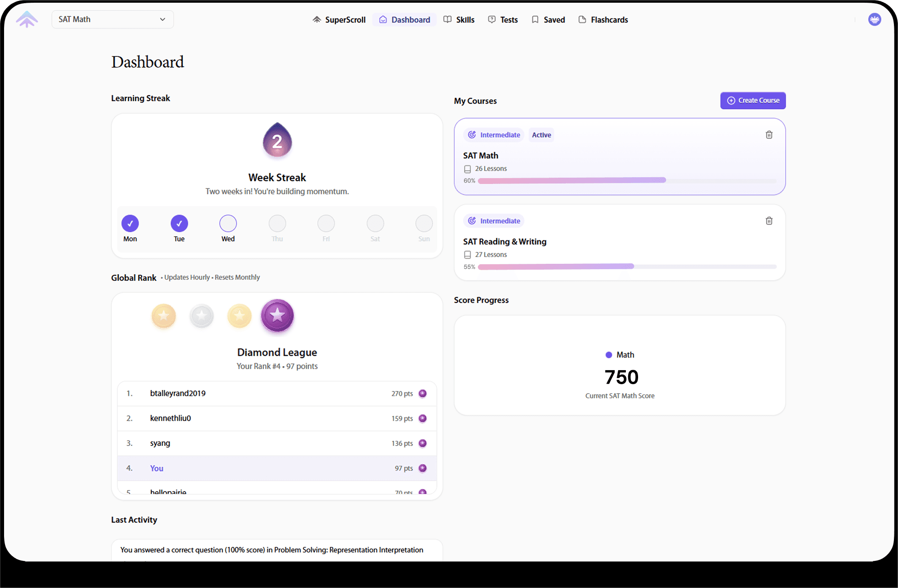Viewport: 898px width, 588px height.
Task: Click the purple Diamond League medal
Action: click(x=277, y=316)
